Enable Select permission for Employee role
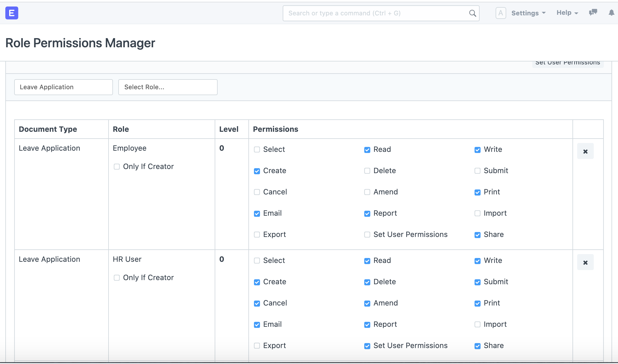The image size is (618, 364). point(257,150)
